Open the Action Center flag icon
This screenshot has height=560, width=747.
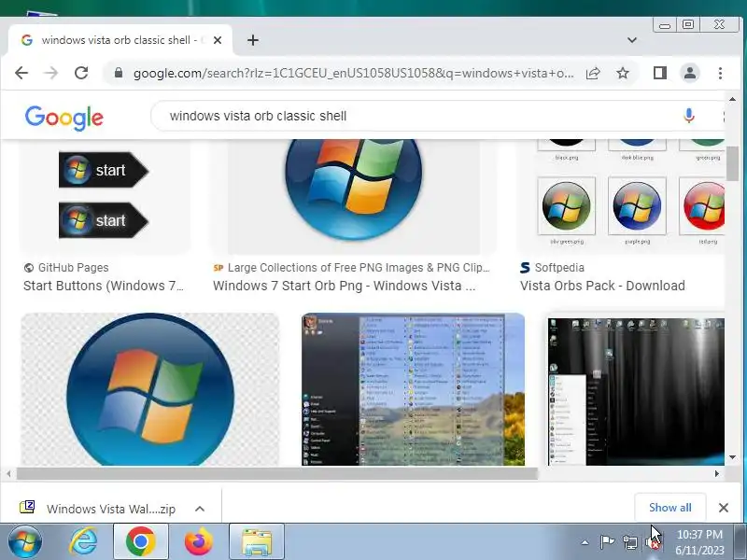[607, 542]
